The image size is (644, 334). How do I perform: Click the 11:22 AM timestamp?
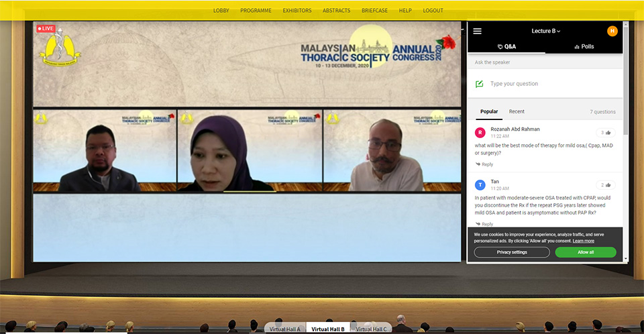click(499, 136)
